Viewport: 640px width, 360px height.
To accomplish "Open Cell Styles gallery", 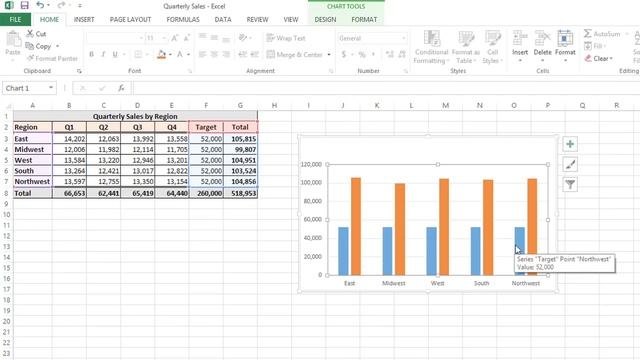I will pos(493,47).
